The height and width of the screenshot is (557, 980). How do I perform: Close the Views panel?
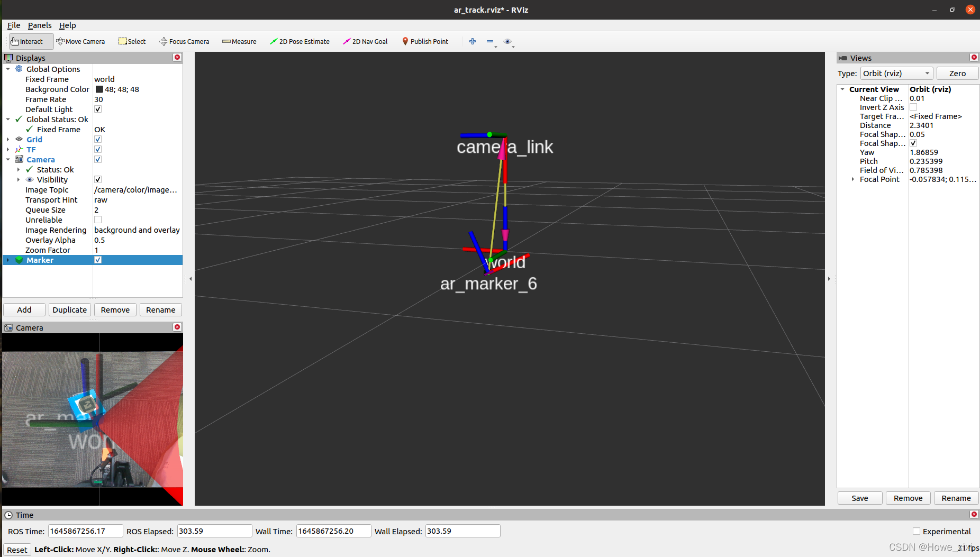click(974, 57)
